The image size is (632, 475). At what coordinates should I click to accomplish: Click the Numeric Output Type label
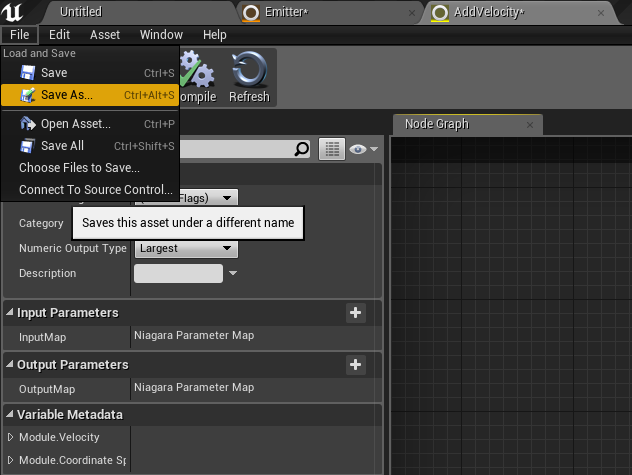(73, 248)
